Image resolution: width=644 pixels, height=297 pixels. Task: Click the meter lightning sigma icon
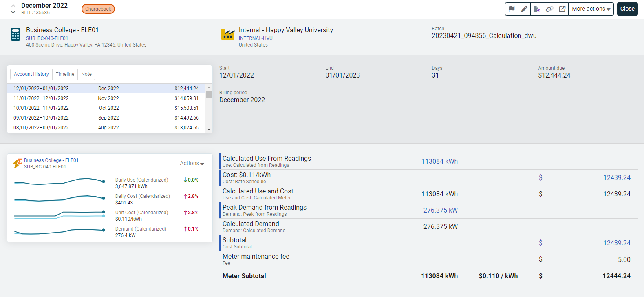[18, 164]
